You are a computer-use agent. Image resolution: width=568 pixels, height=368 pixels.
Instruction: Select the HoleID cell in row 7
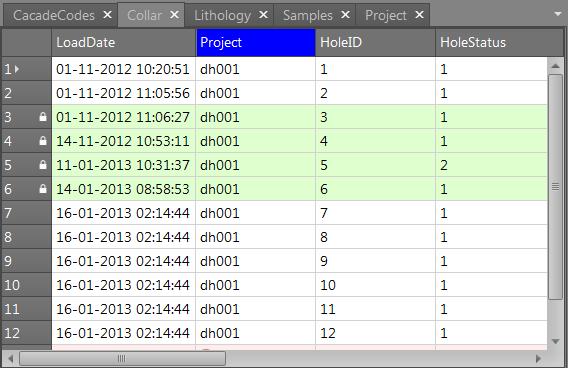(375, 213)
